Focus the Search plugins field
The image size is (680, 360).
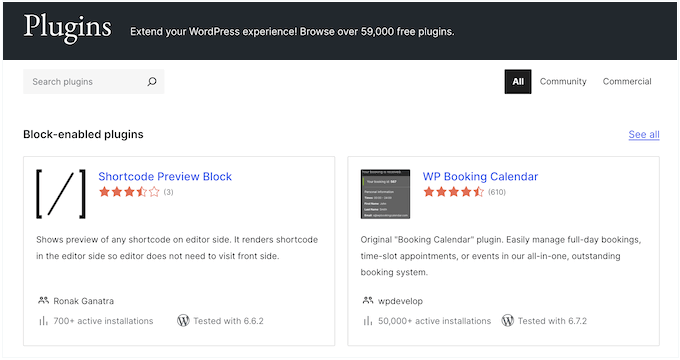(94, 82)
